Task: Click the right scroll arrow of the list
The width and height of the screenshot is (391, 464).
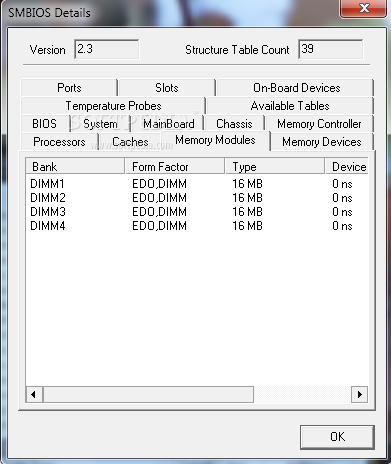Action: coord(360,395)
